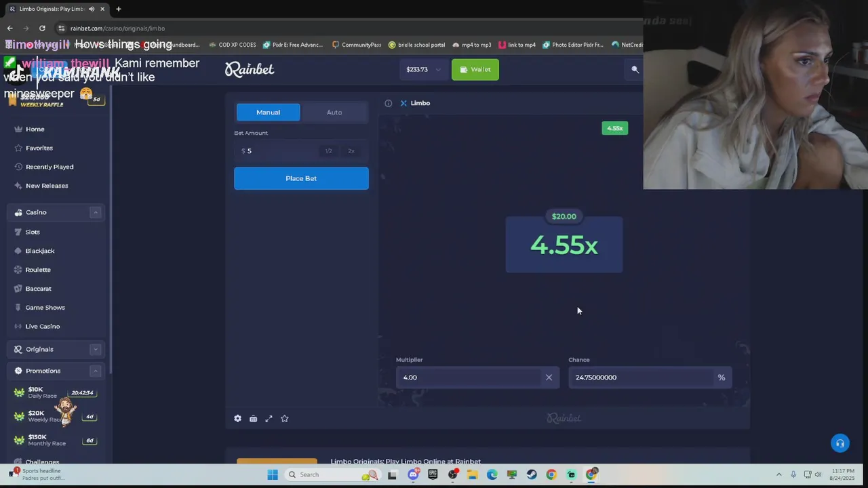868x488 pixels.
Task: Collapse the Casino section chevron
Action: (x=96, y=213)
